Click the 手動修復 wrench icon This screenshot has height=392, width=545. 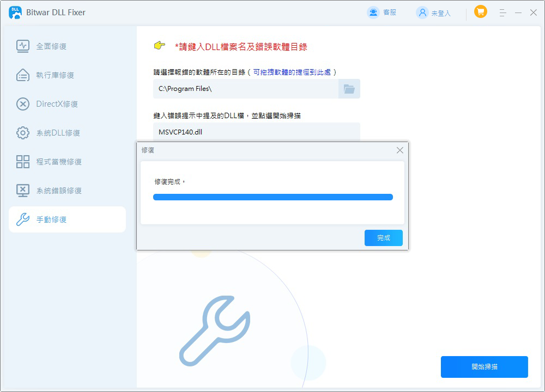[x=23, y=219]
